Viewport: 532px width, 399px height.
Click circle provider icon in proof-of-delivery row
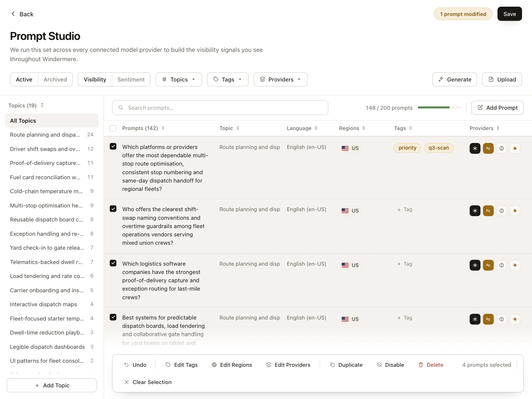pyautogui.click(x=501, y=265)
